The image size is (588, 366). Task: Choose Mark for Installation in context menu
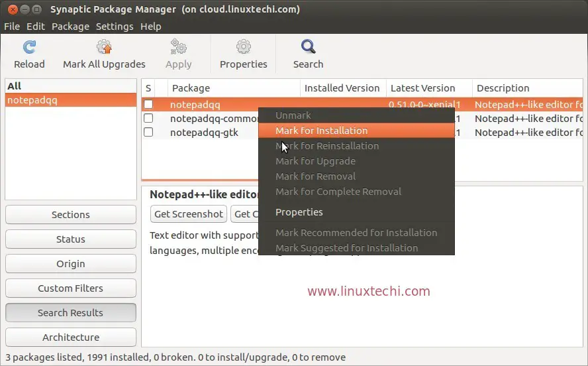356,130
